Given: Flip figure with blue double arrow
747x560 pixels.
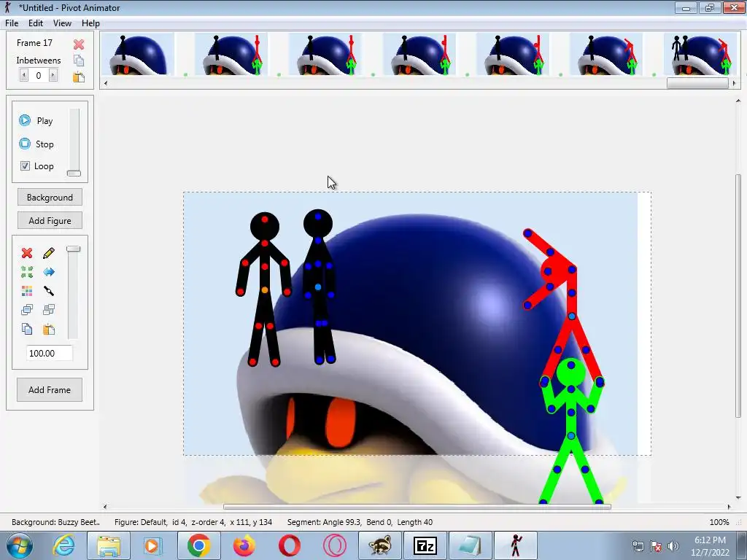Looking at the screenshot, I should tap(49, 272).
